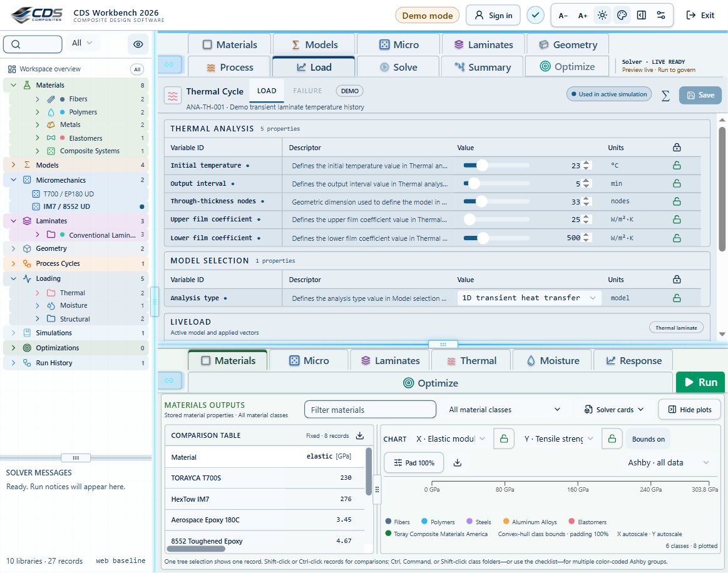The width and height of the screenshot is (728, 573).
Task: Click the sigma summation icon beside Save
Action: (x=665, y=96)
